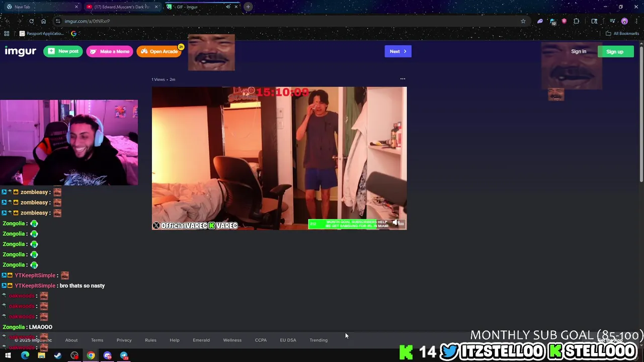Switch to the New Tab browser tab
This screenshot has width=644, height=362.
(x=42, y=7)
